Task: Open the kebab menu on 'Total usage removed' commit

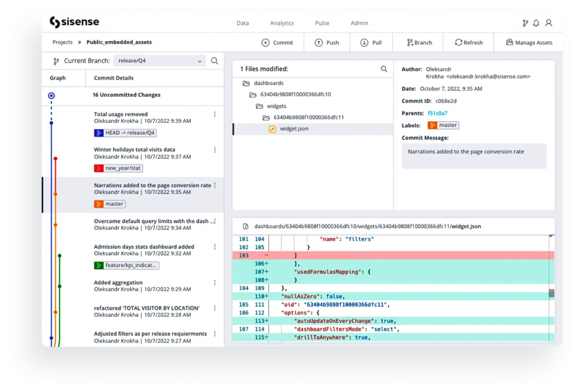Action: (215, 114)
